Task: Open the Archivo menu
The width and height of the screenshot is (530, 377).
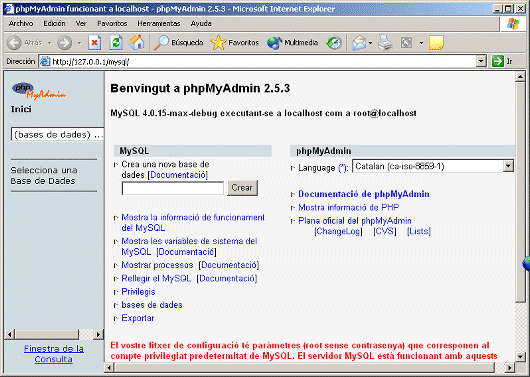Action: pyautogui.click(x=21, y=23)
